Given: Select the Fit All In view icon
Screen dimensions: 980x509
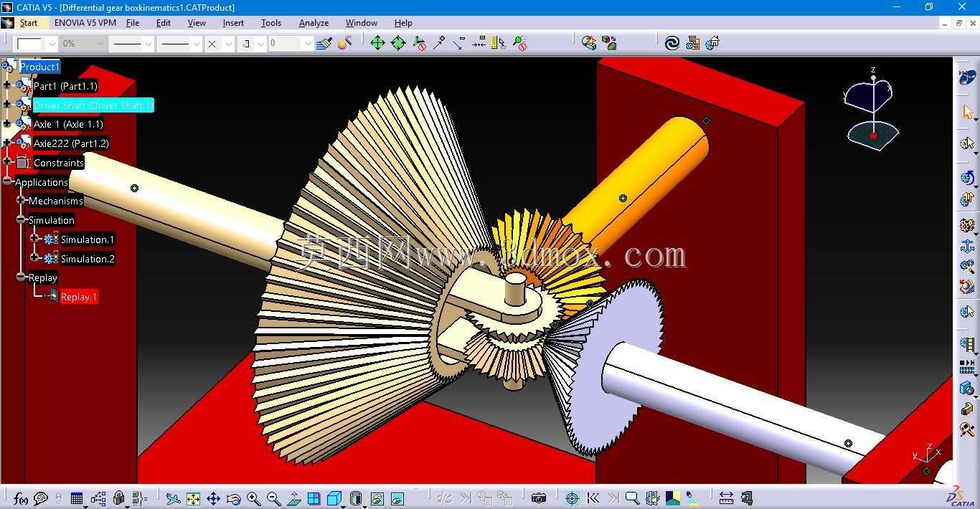Looking at the screenshot, I should coord(193,498).
